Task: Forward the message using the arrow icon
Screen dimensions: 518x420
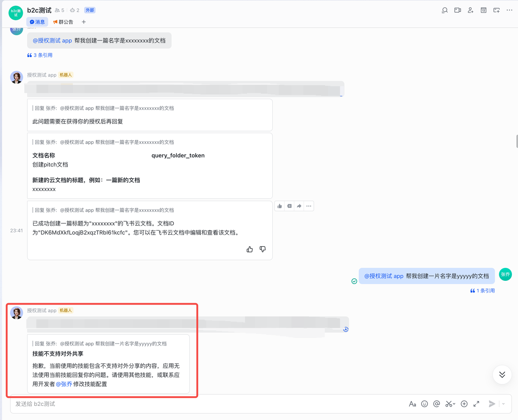Action: click(299, 206)
